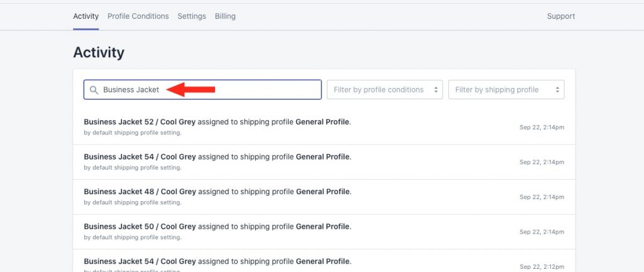The image size is (644, 272).
Task: Click General Profile in the Business Jacket 52 row
Action: (x=323, y=122)
